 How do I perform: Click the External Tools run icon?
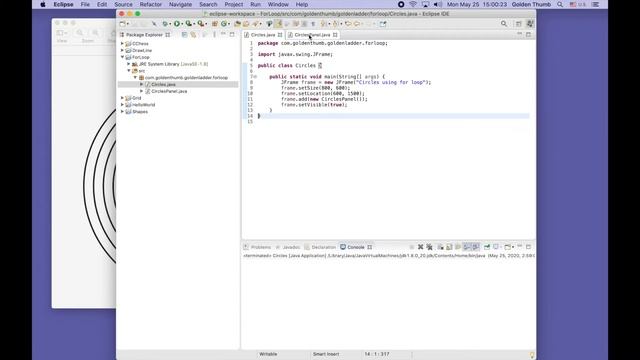click(x=200, y=24)
